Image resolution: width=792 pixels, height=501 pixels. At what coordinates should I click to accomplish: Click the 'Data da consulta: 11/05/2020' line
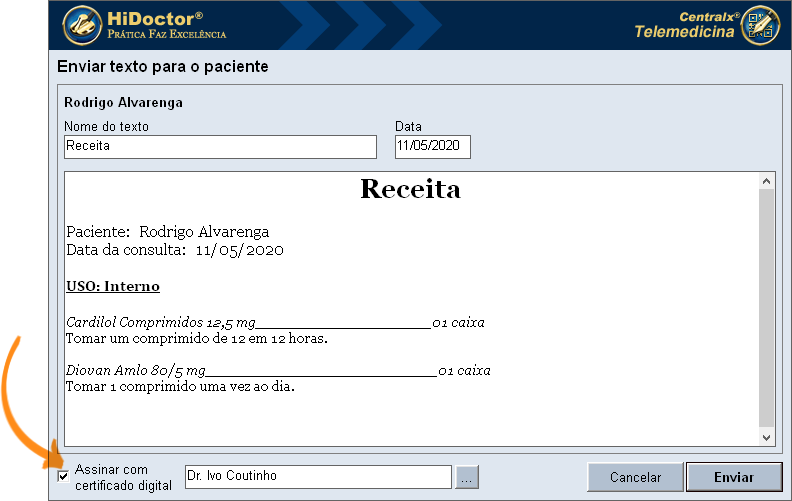point(175,250)
